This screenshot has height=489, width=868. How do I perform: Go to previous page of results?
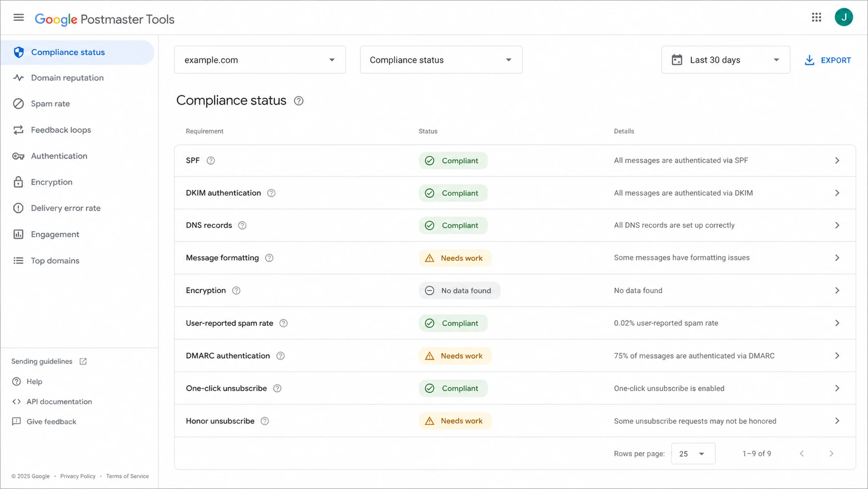point(802,454)
